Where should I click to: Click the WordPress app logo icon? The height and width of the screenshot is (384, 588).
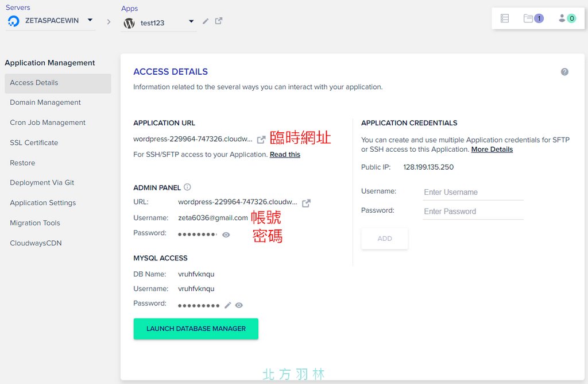pos(129,23)
